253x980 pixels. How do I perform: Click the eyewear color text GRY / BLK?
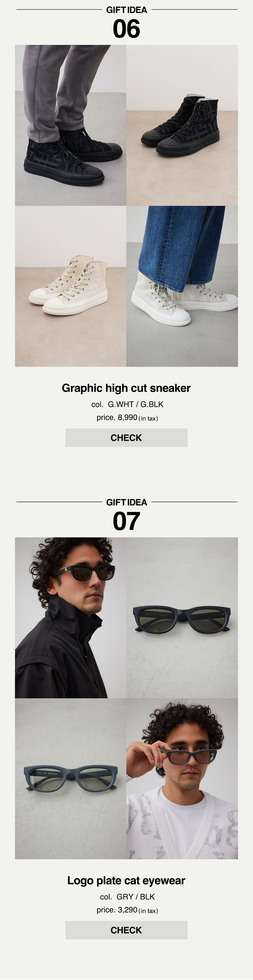136,897
